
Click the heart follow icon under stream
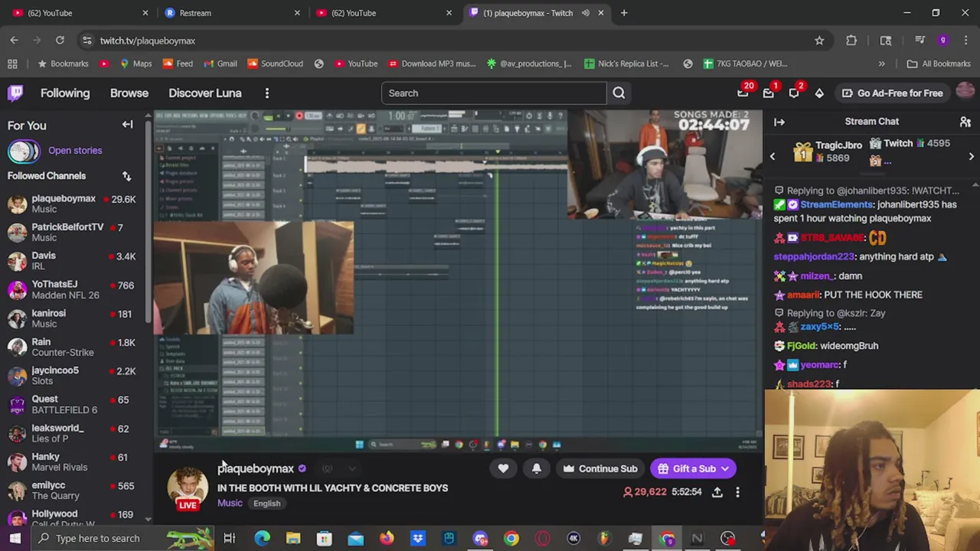[x=503, y=468]
